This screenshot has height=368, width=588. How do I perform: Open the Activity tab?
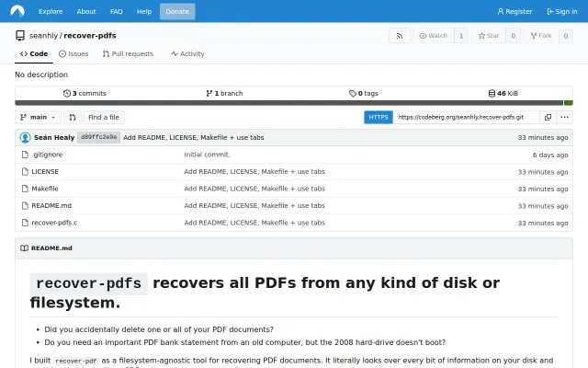[x=187, y=53]
